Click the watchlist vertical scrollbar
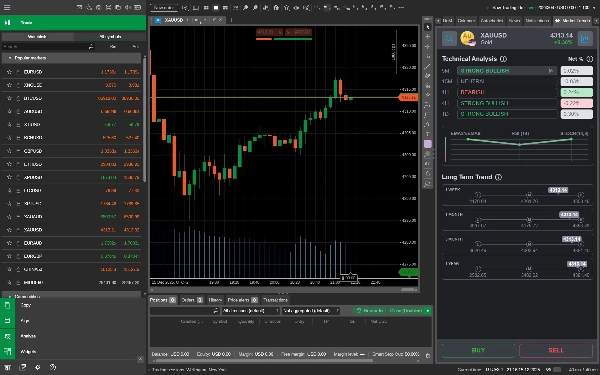Image resolution: width=600 pixels, height=375 pixels. click(144, 119)
